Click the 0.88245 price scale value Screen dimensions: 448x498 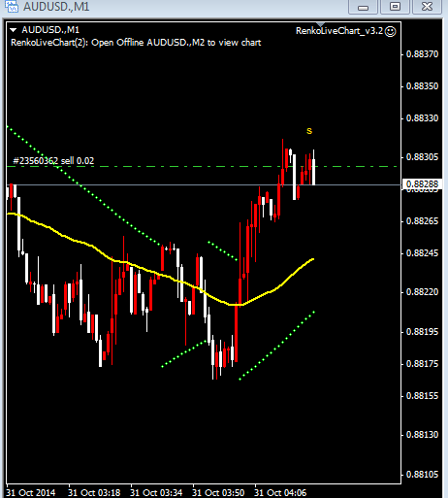tap(422, 253)
